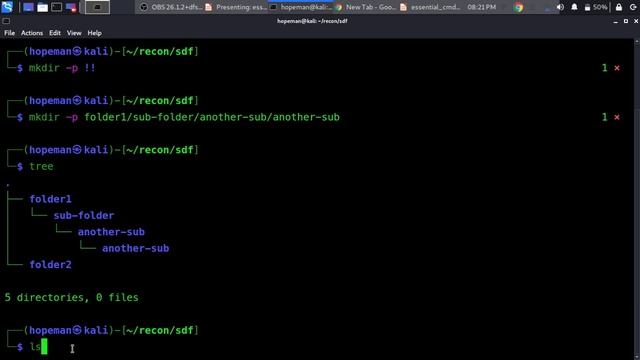Click the battery 50% indicator
Screen dimensions: 640x360
coord(596,7)
